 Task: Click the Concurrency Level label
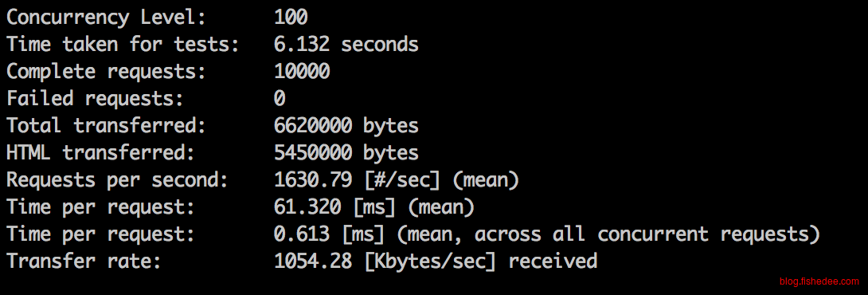(106, 18)
